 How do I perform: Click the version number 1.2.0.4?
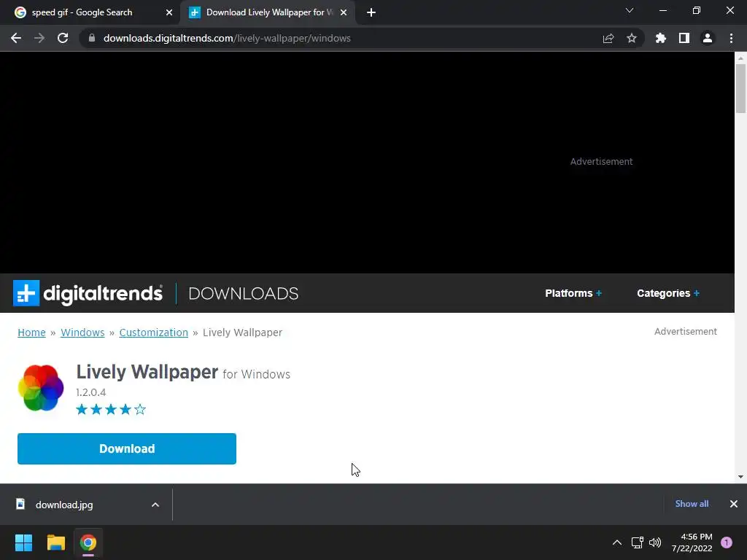[x=91, y=392]
